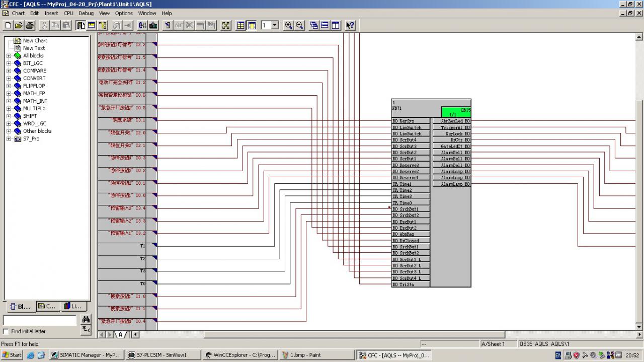Click the Print toolbar icon
The height and width of the screenshot is (362, 644).
point(30,25)
